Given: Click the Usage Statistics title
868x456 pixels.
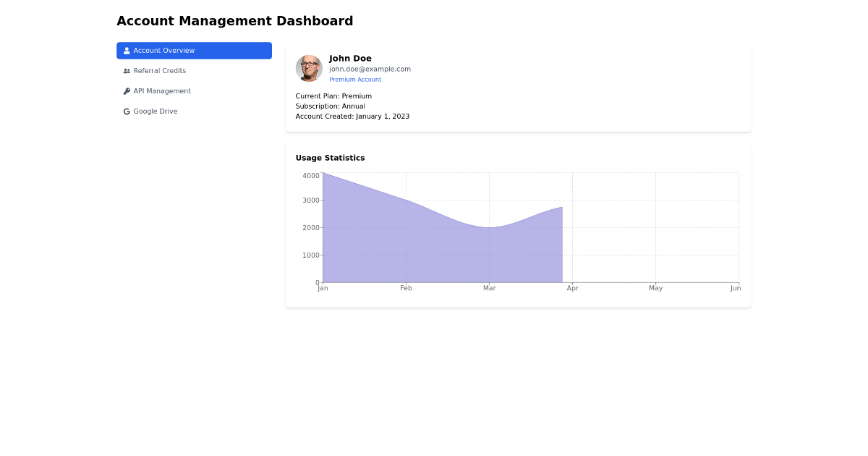Looking at the screenshot, I should pyautogui.click(x=329, y=158).
